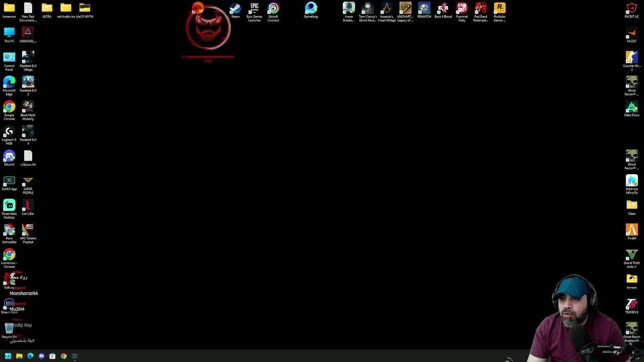Select the UNCHARTED Legacy of shortcut

point(406,12)
